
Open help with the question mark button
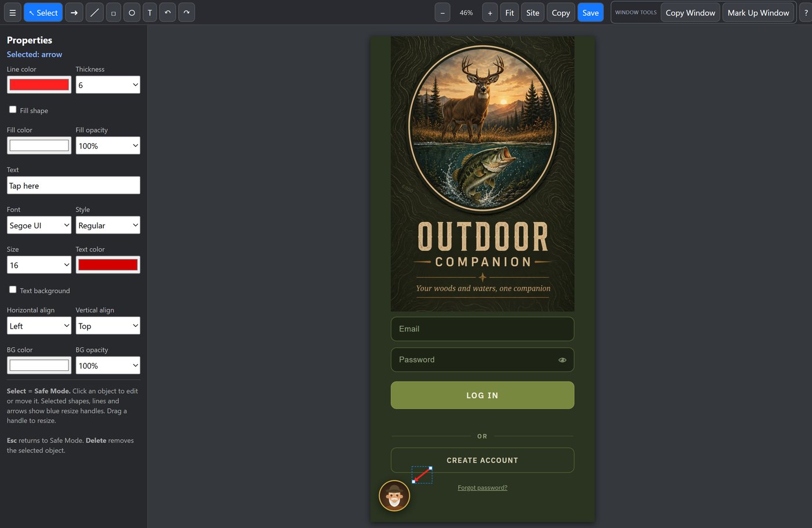point(806,13)
